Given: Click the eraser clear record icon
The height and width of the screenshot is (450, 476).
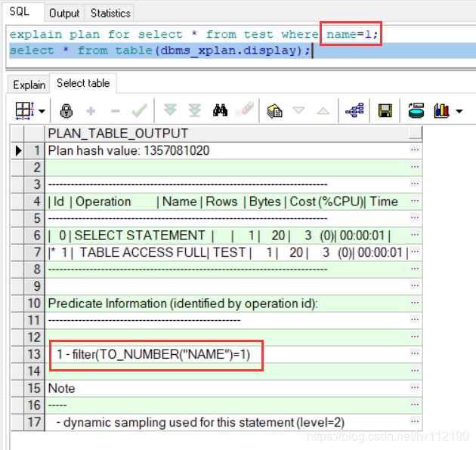Looking at the screenshot, I should pyautogui.click(x=244, y=109).
